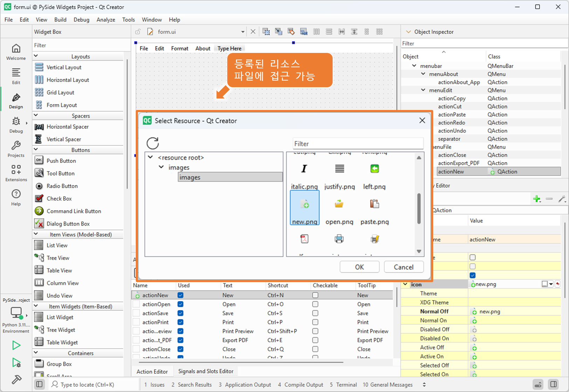The image size is (569, 392).
Task: Collapse the icon property group
Action: (x=405, y=284)
